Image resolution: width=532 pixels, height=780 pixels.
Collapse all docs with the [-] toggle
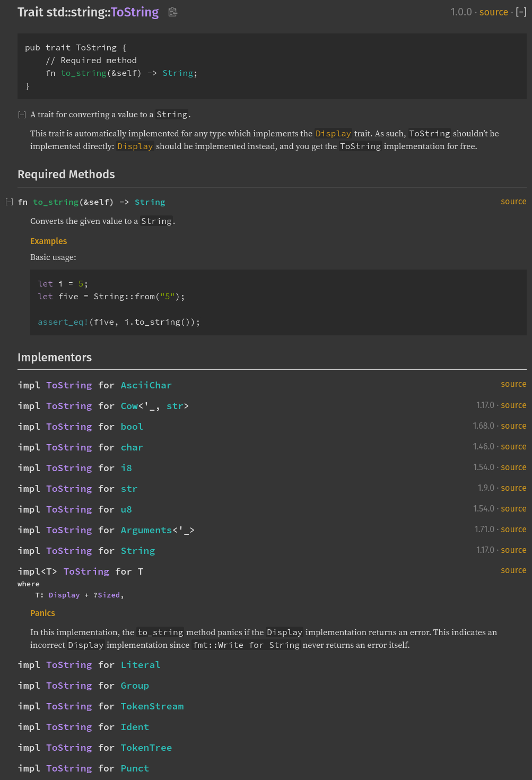point(521,12)
